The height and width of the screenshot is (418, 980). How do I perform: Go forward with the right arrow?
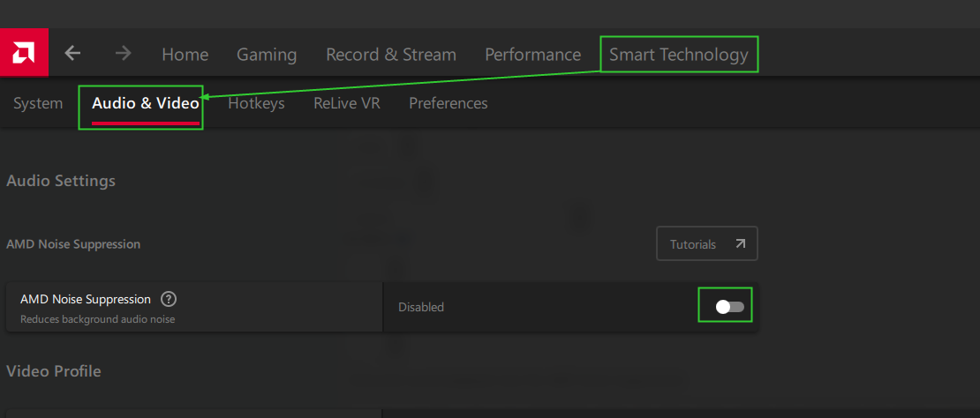coord(123,54)
